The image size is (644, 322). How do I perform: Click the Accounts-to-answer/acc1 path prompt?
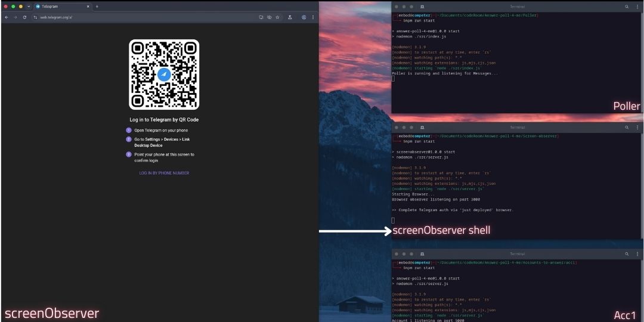pos(485,262)
